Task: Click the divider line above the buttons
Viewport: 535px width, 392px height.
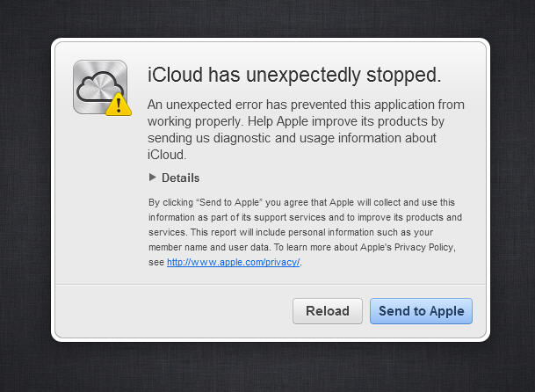Action: pos(271,284)
